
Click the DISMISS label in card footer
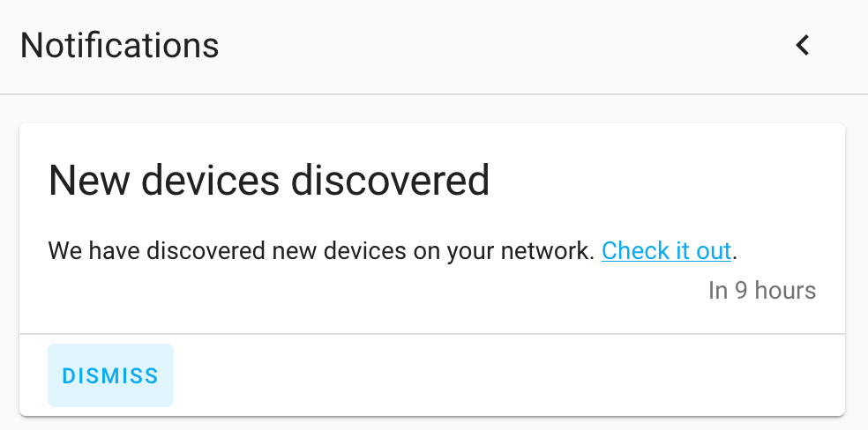(x=111, y=376)
